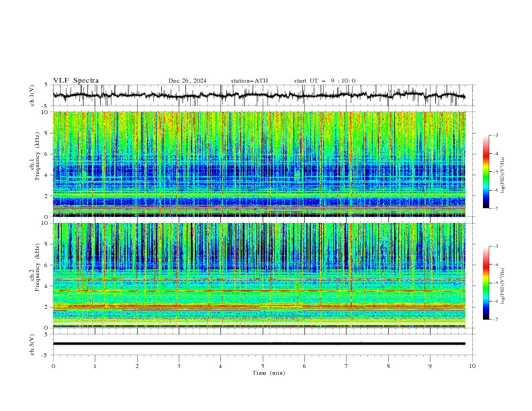This screenshot has height=411, width=532.
Task: Click the 'start UT = 9 :10: 0' text
Action: [324, 81]
